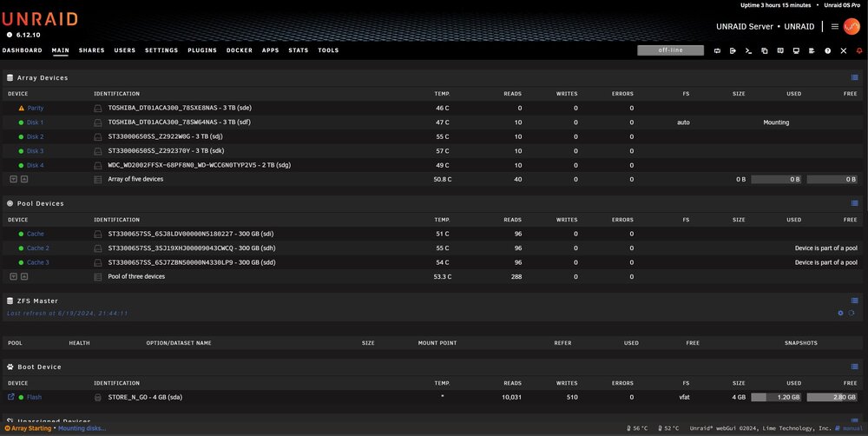The image size is (868, 436).
Task: Toggle the ZFS Master view icon
Action: tap(855, 301)
